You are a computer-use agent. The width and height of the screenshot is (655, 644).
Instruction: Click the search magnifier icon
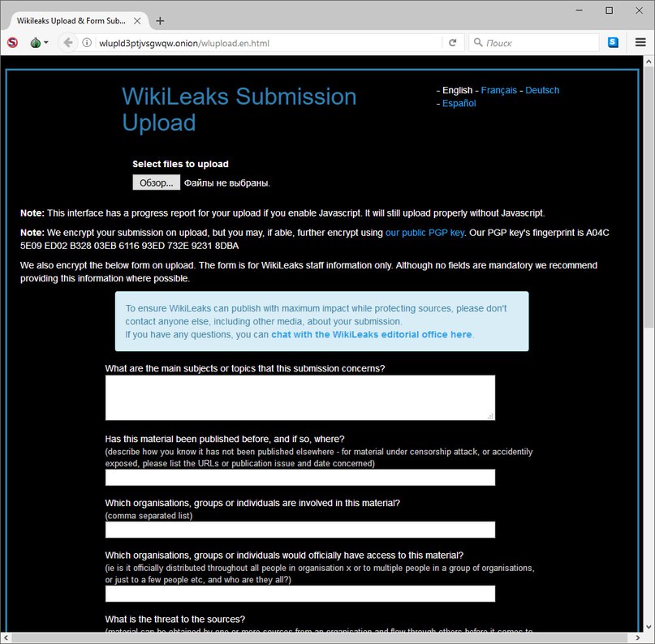click(x=478, y=42)
